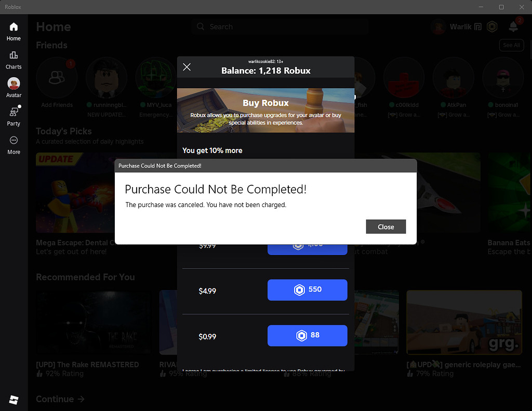Open the Add Friends circle

click(x=57, y=78)
